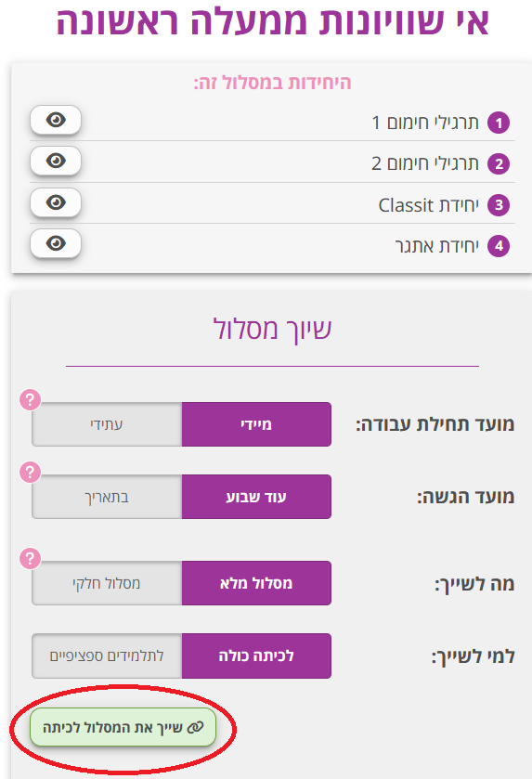View the יחידת Classit unit eye button
The image size is (532, 779).
click(x=56, y=202)
